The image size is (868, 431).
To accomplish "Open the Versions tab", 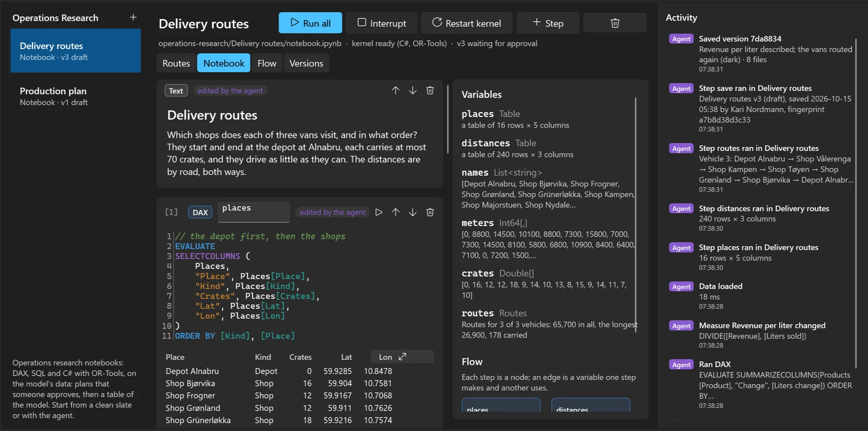I will coord(306,63).
